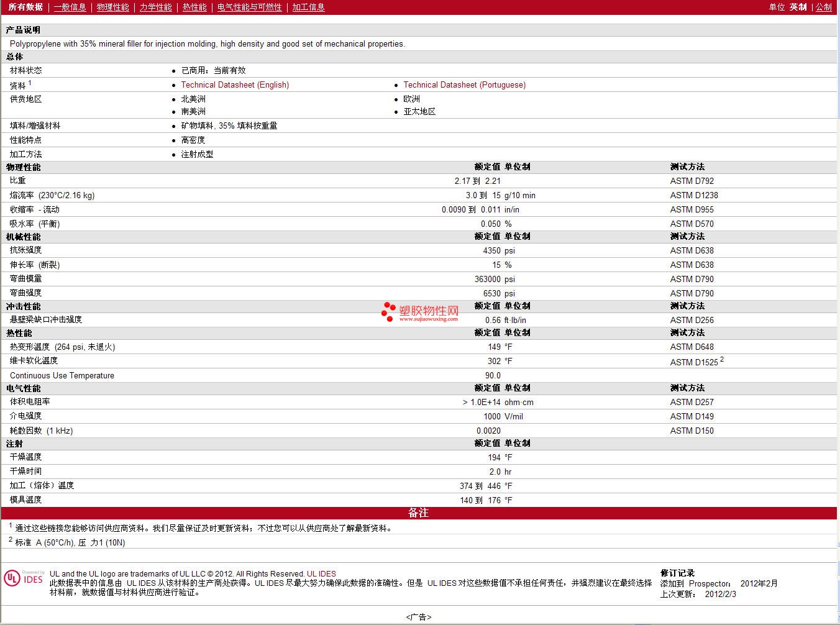Click the 冲击性能 section header
Viewport: 840px width, 625px height.
(x=23, y=306)
